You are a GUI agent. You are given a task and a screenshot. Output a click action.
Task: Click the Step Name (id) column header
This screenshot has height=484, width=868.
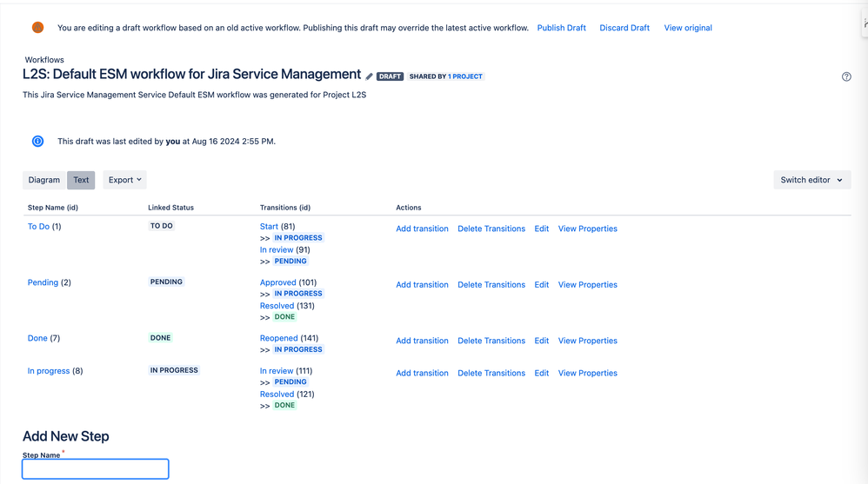53,208
